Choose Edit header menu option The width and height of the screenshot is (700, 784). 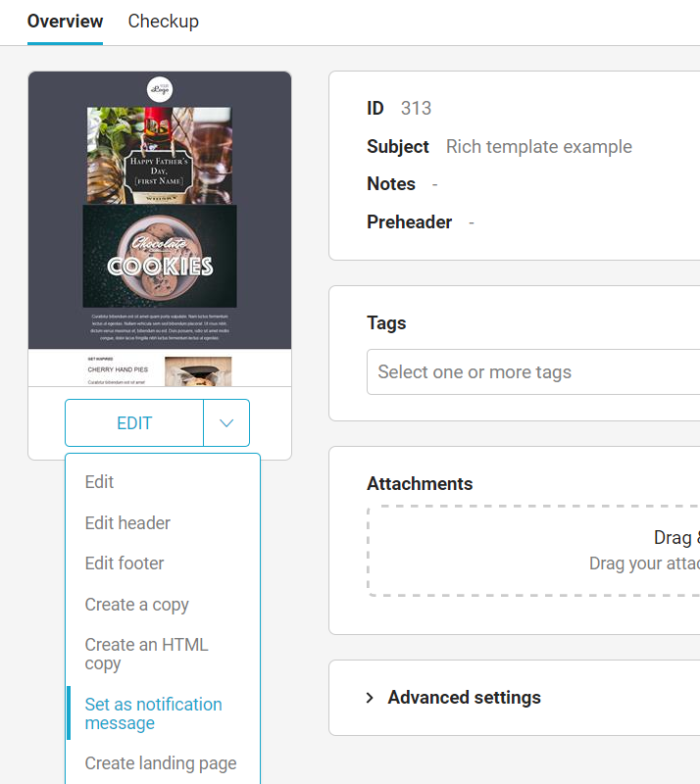[127, 523]
